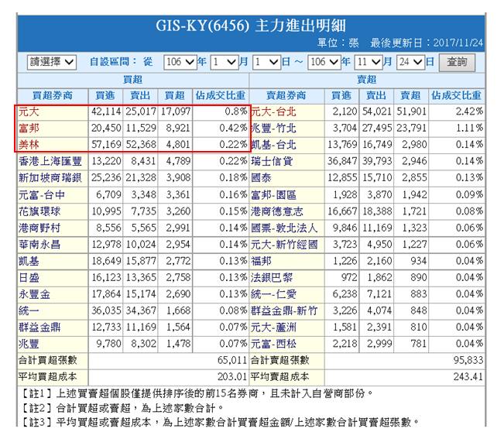Viewport: 504px width, 439px height.
Task: Open broker link 華南永昌
Action: tap(39, 245)
